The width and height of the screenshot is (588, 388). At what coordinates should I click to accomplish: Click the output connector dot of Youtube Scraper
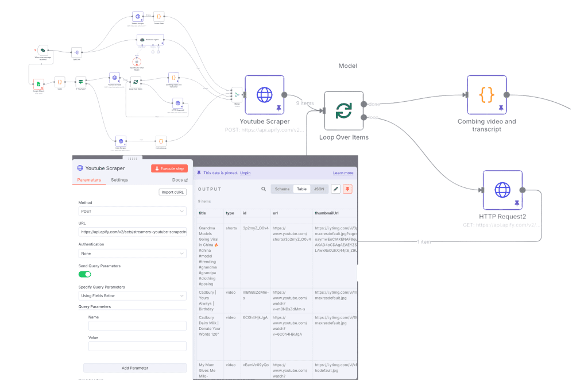tap(284, 95)
